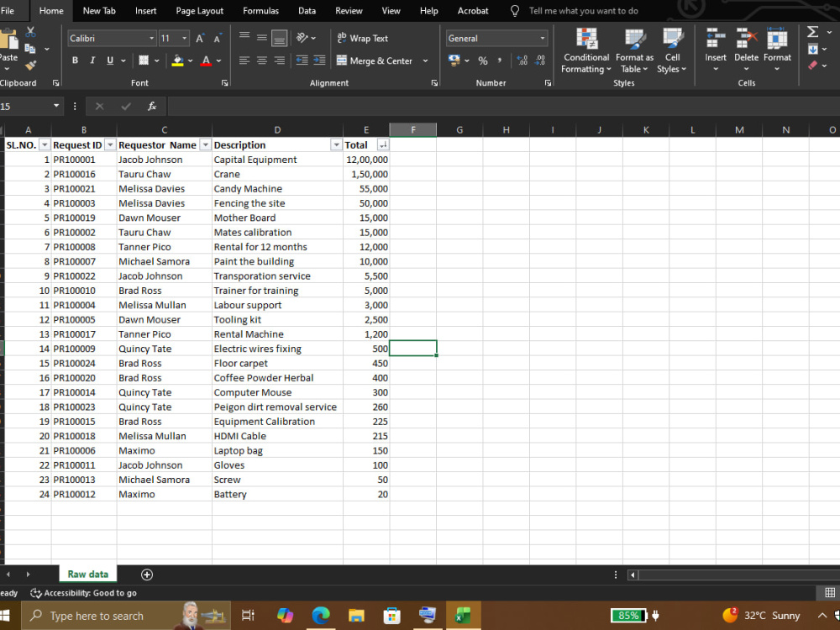Image resolution: width=840 pixels, height=630 pixels.
Task: Click the Tell me what you want search box
Action: (584, 11)
